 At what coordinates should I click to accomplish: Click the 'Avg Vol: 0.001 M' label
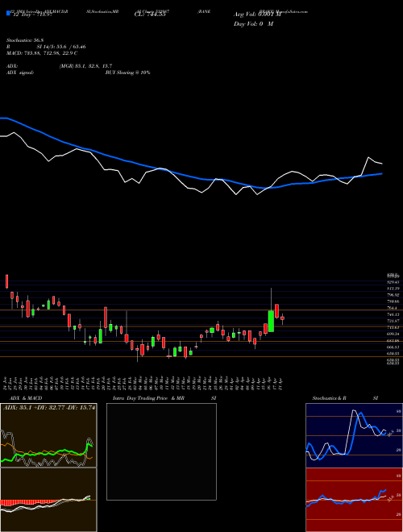pyautogui.click(x=257, y=15)
